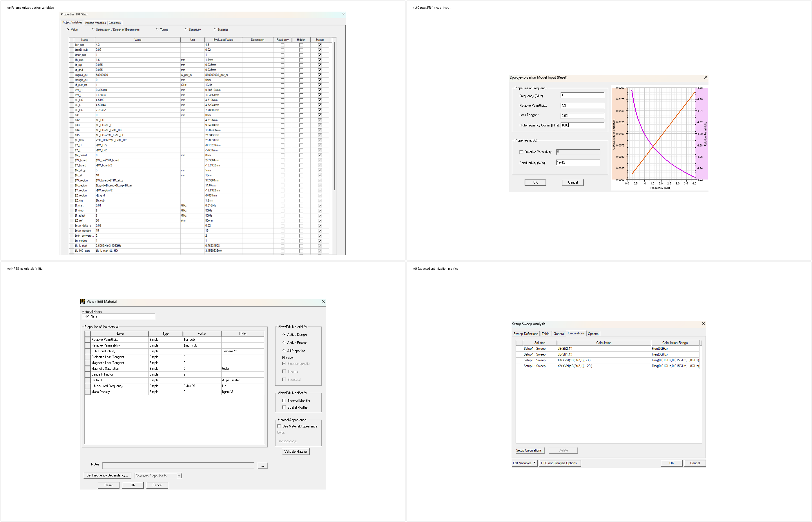Enable the DC Relative Permittivity checkbox
This screenshot has height=522, width=812.
pos(521,152)
